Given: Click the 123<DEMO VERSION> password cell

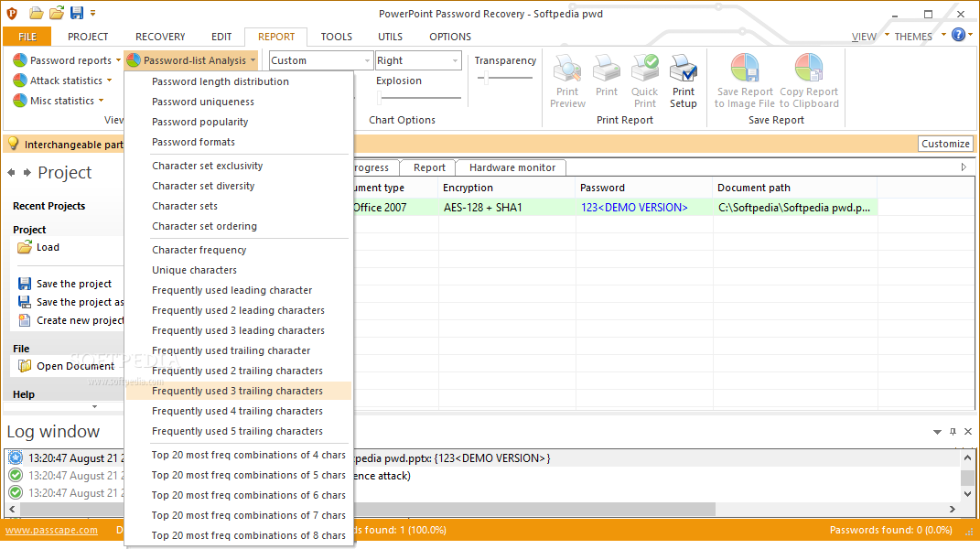Looking at the screenshot, I should [x=644, y=208].
